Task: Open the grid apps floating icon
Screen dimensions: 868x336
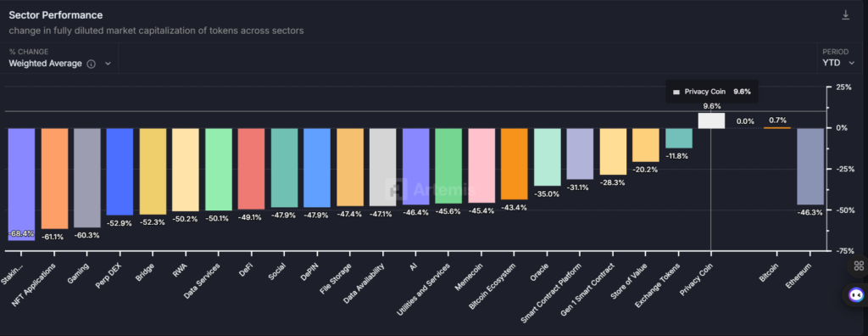Action: coord(859,266)
